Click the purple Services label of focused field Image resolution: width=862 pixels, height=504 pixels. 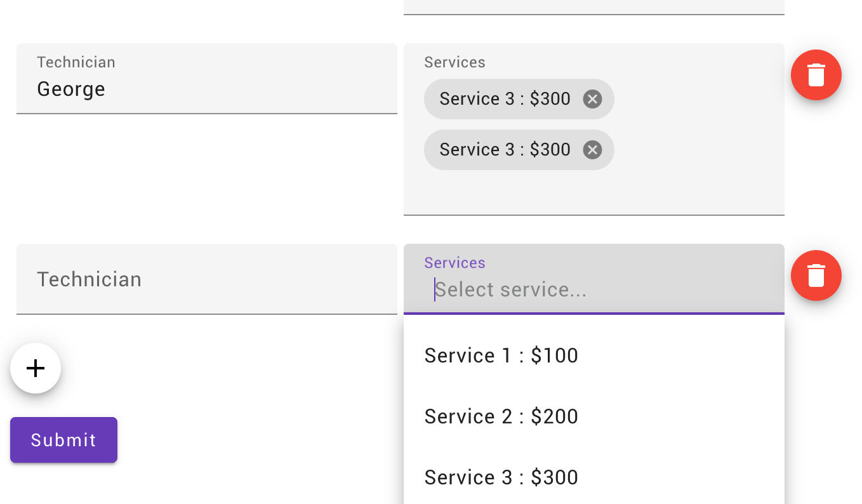454,263
